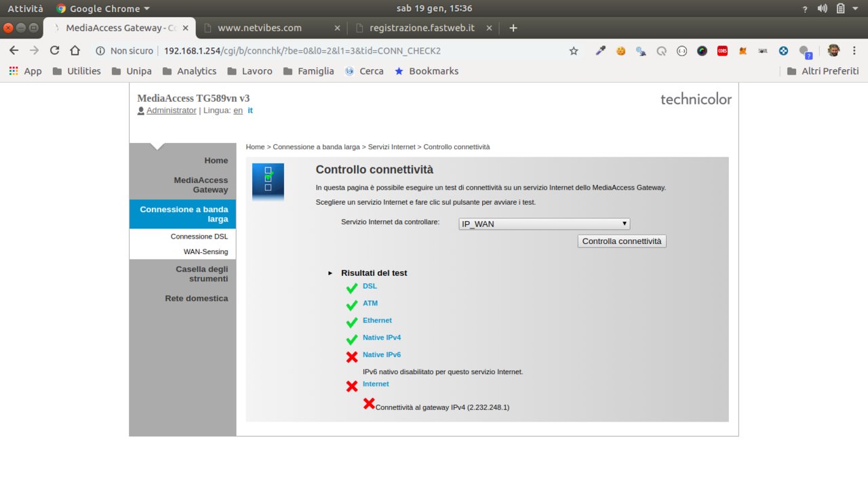Viewport: 868px width, 488px height.
Task: Click the browser back arrow
Action: point(14,51)
